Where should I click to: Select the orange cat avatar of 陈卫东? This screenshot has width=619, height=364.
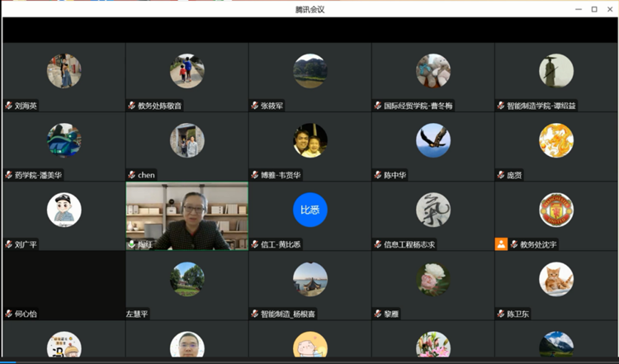(x=555, y=279)
